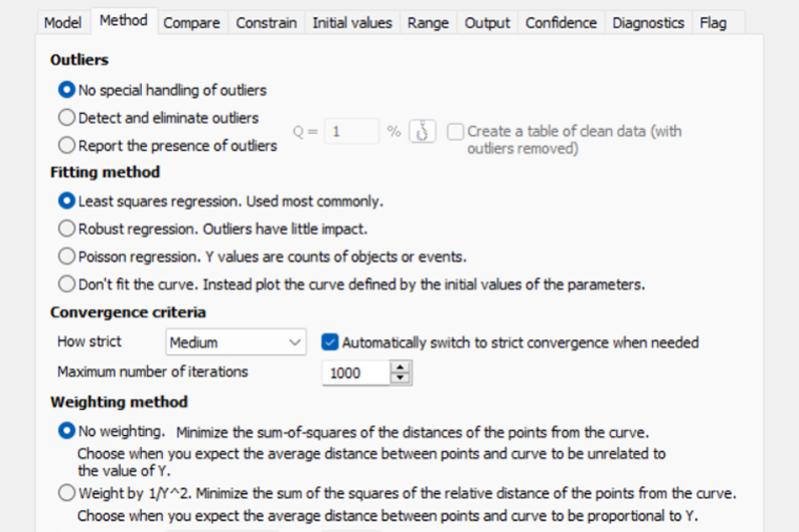The height and width of the screenshot is (532, 799).
Task: Select the Flag tab
Action: pos(713,22)
